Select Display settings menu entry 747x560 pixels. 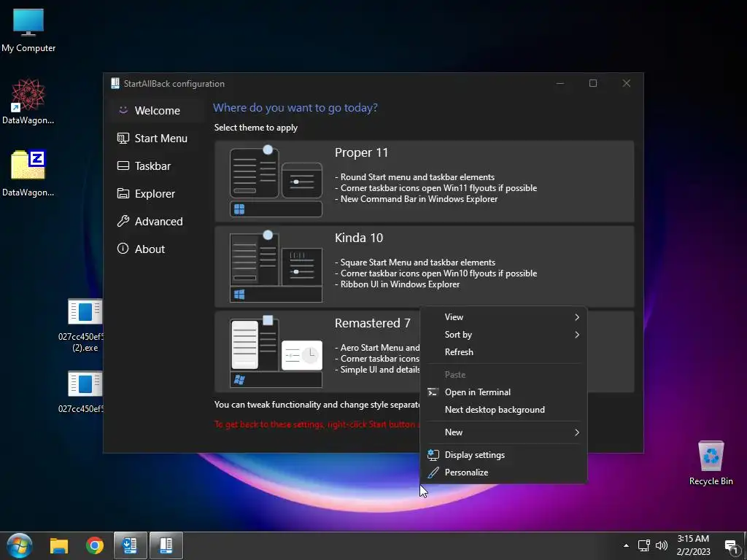(503, 455)
